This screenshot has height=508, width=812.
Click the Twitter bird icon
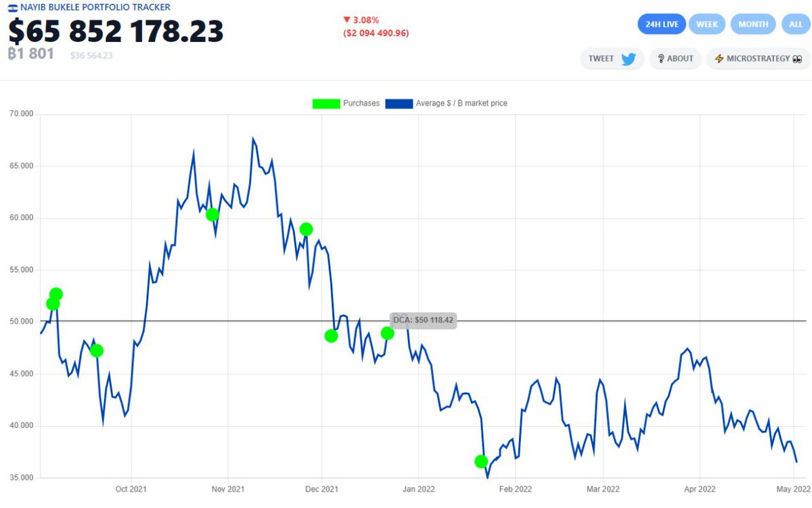point(629,59)
